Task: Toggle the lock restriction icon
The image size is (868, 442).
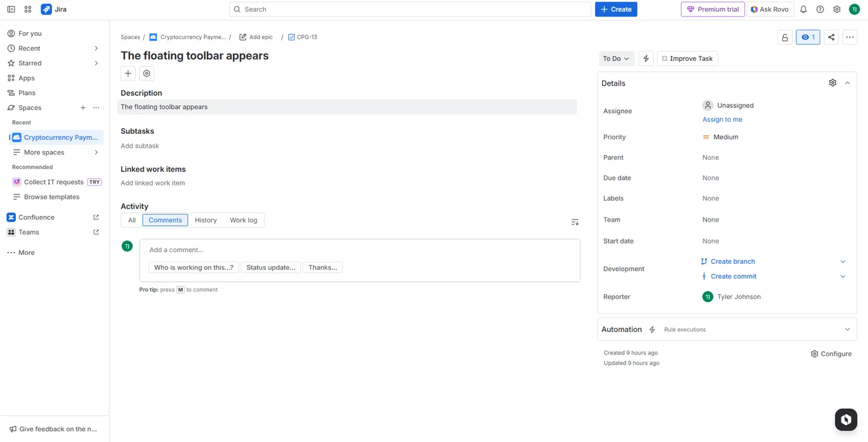Action: point(784,37)
